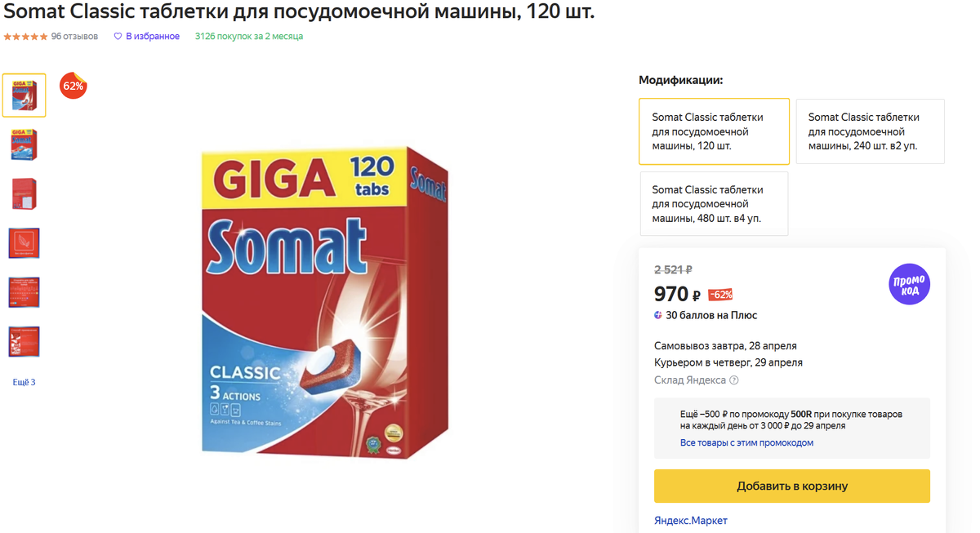Click the main Somat product image
Image resolution: width=980 pixels, height=533 pixels.
[x=324, y=300]
